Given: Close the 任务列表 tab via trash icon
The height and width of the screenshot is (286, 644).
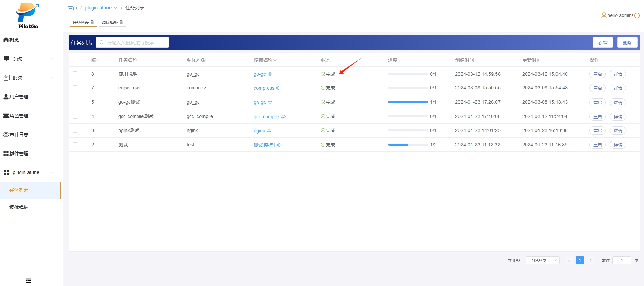Looking at the screenshot, I should pos(92,22).
